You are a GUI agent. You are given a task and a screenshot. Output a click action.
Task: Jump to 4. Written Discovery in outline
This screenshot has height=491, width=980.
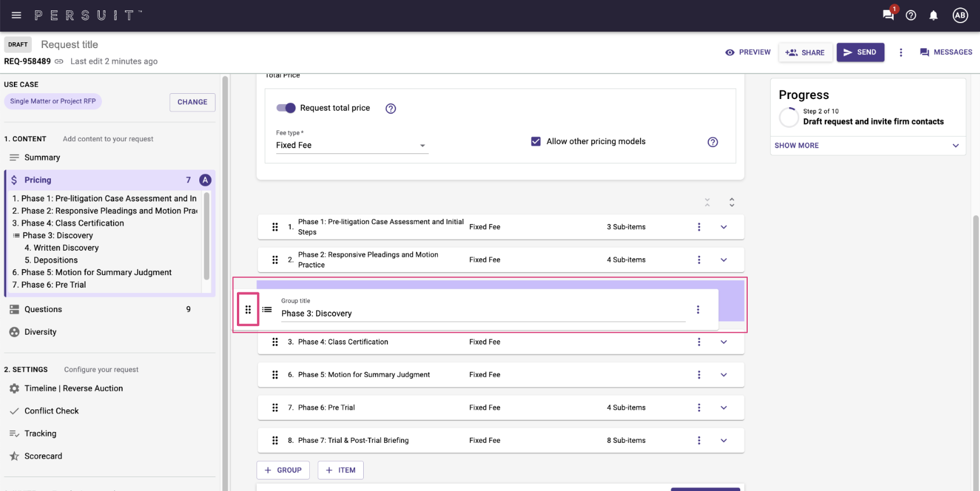(62, 248)
